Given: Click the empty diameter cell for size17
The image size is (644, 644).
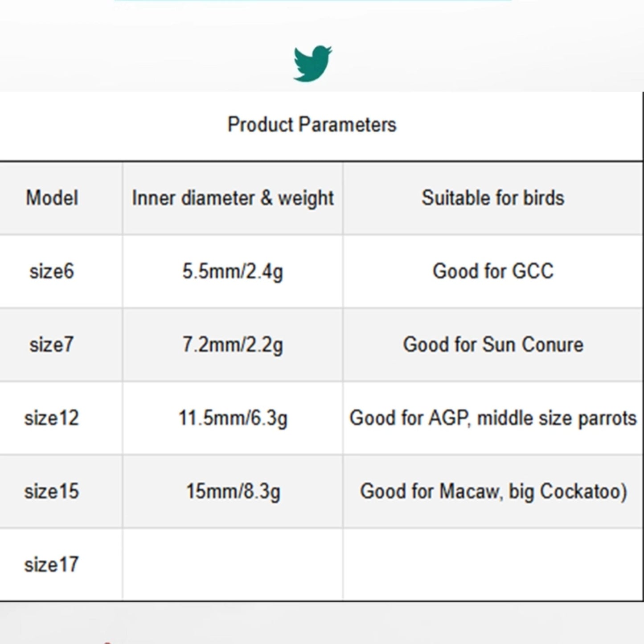Looking at the screenshot, I should [x=233, y=565].
